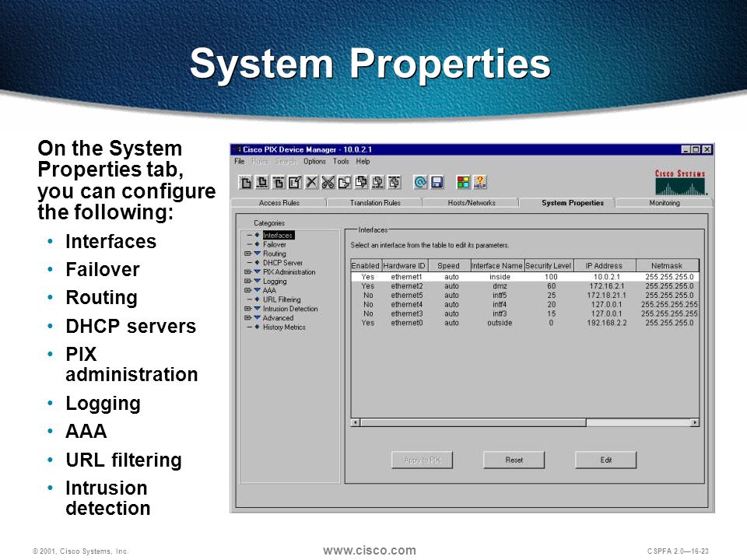The image size is (747, 560).
Task: Select the ethernet3 intf3 interface row
Action: click(x=524, y=313)
